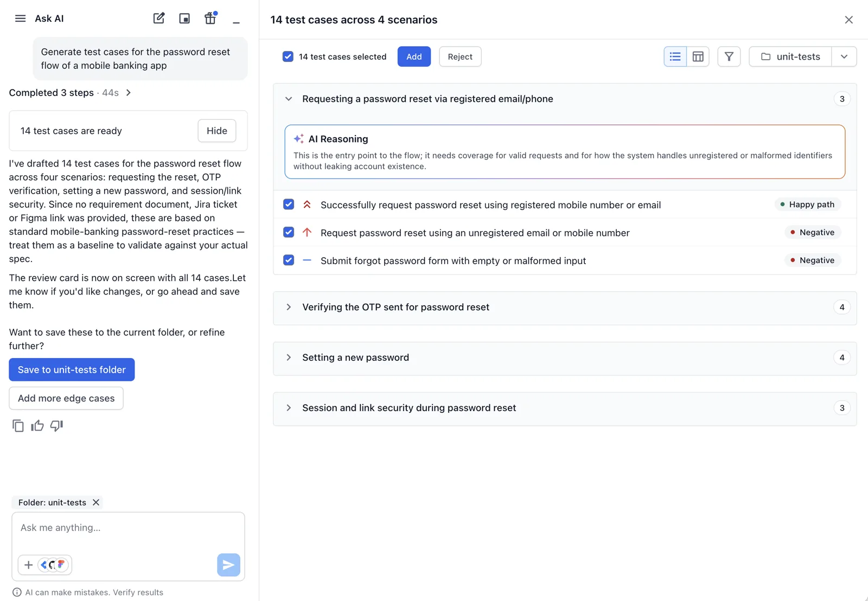Start a new chat with the compose icon

pyautogui.click(x=158, y=18)
